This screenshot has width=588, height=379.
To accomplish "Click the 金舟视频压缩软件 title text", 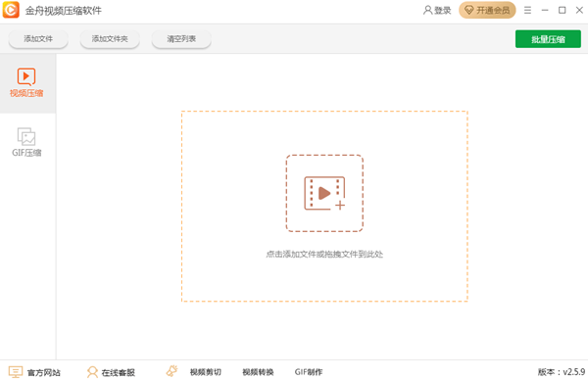I will click(64, 10).
